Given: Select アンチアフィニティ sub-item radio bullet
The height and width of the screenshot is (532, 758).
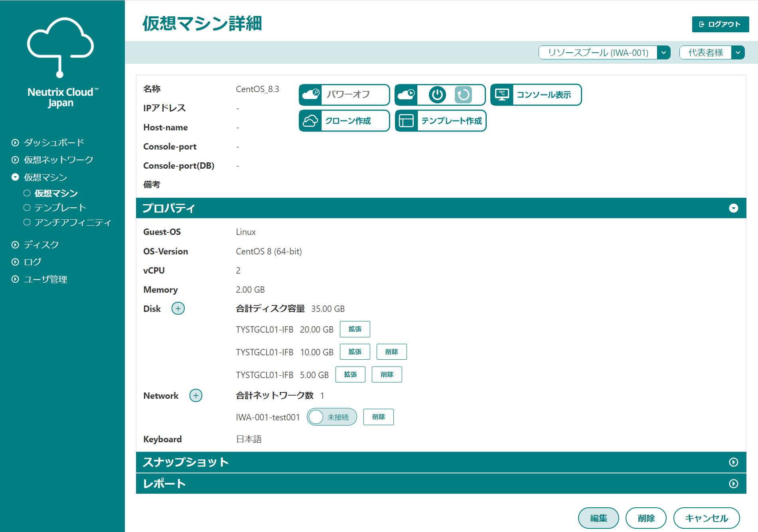Looking at the screenshot, I should (27, 222).
